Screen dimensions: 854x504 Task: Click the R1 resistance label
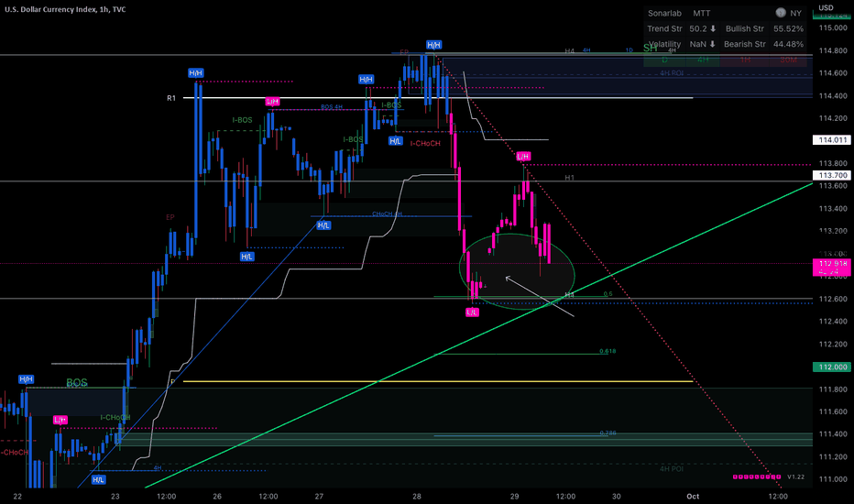pyautogui.click(x=171, y=98)
